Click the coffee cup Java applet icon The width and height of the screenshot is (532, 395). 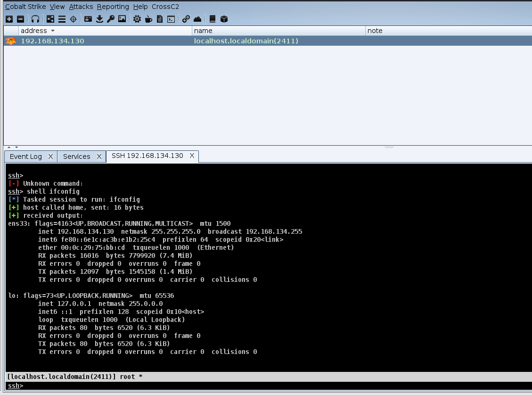click(x=148, y=19)
